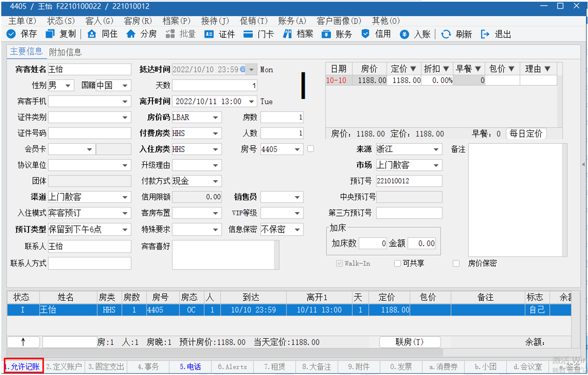588x375 pixels.
Task: Toggle the checkbox next to room number 4405
Action: [311, 149]
